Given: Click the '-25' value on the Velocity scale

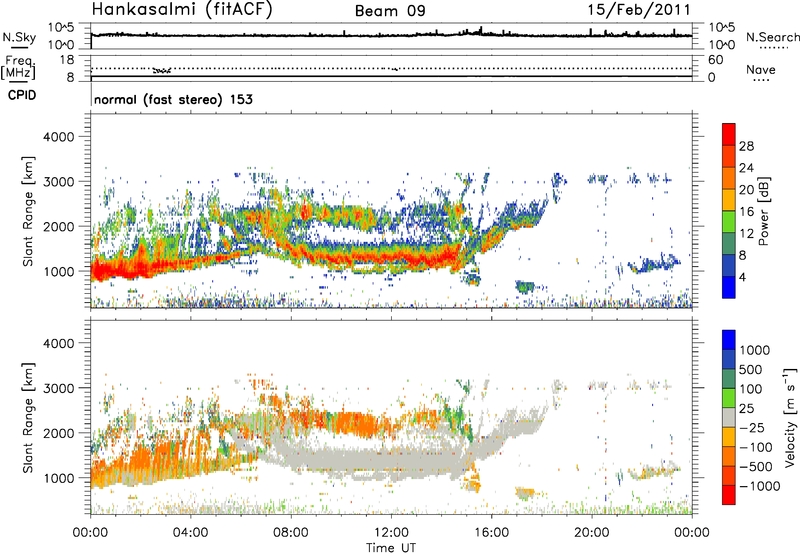Looking at the screenshot, I should tap(752, 428).
